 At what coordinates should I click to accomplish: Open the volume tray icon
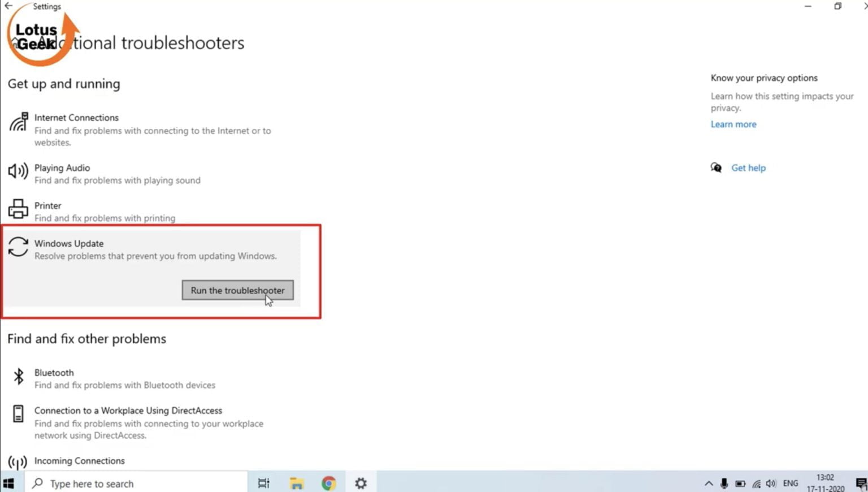point(771,484)
